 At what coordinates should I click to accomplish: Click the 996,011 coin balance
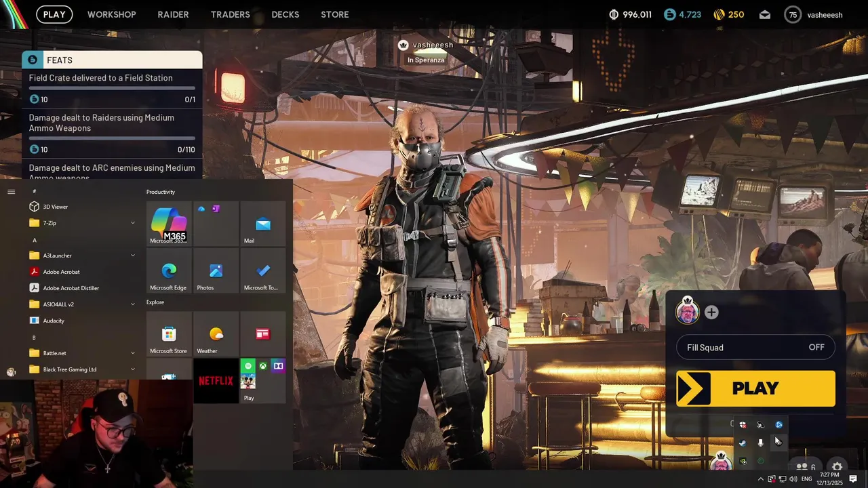(x=630, y=14)
